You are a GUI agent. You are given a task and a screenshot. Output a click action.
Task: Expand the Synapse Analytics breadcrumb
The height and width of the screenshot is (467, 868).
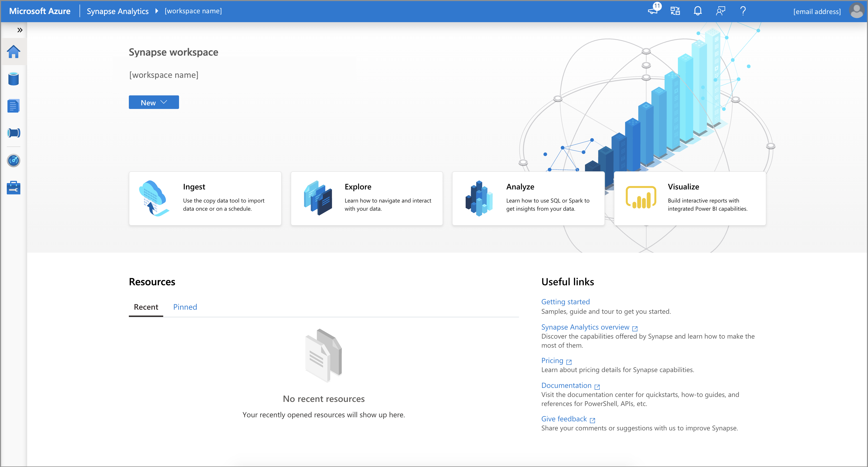click(155, 10)
